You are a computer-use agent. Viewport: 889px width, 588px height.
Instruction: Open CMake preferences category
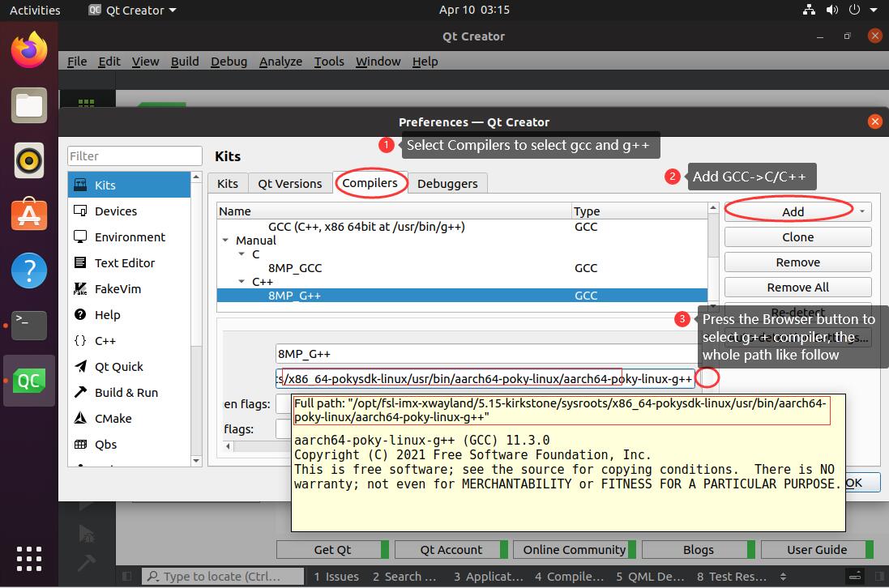coord(130,419)
